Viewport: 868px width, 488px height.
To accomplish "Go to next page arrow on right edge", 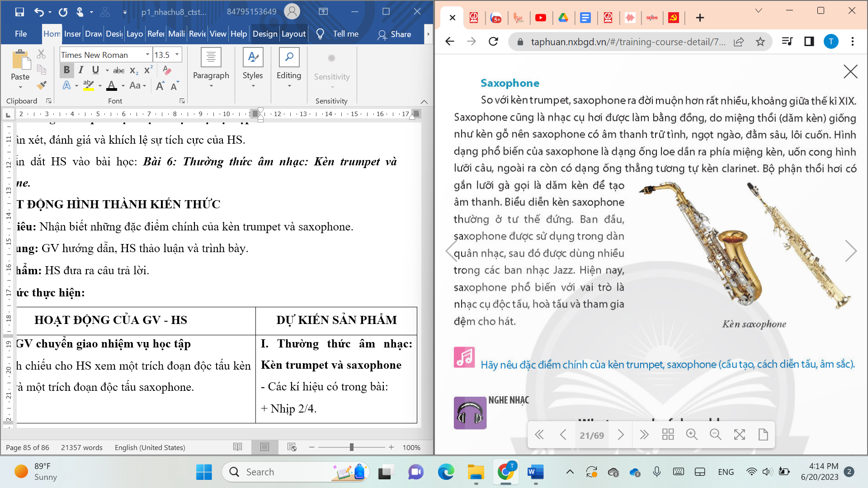I will [851, 251].
